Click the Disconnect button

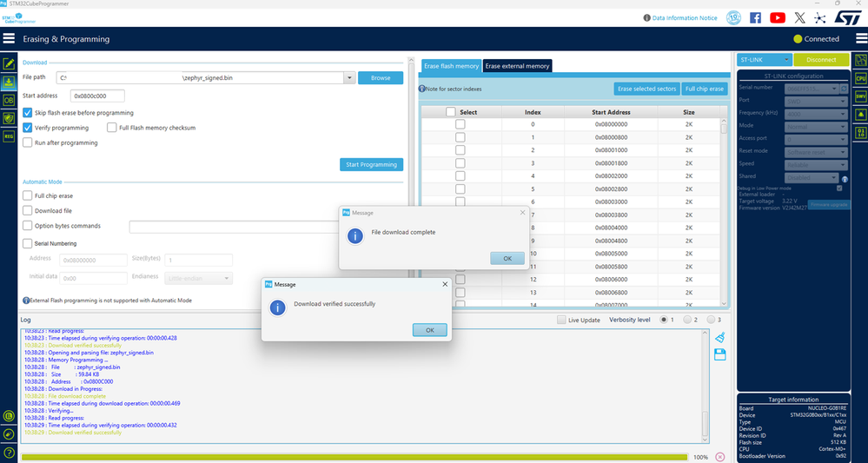tap(821, 59)
